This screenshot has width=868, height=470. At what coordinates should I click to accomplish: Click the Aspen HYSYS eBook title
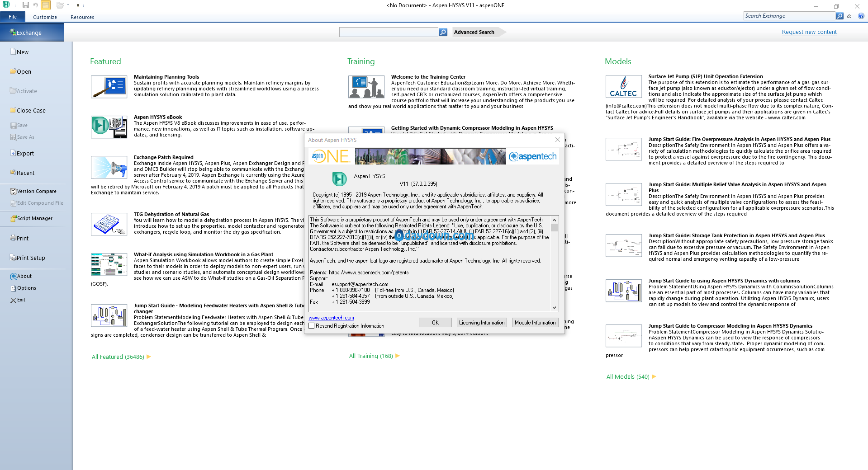pyautogui.click(x=158, y=117)
